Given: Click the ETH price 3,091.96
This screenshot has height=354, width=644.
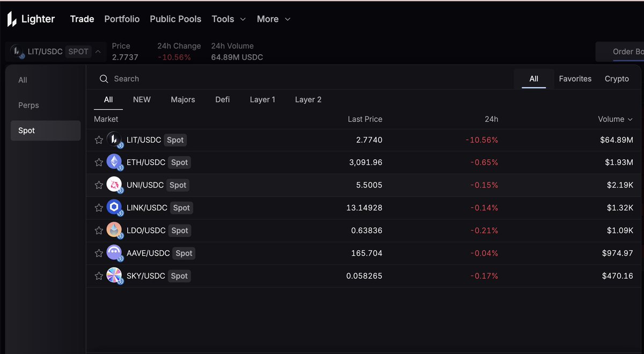Looking at the screenshot, I should [365, 162].
